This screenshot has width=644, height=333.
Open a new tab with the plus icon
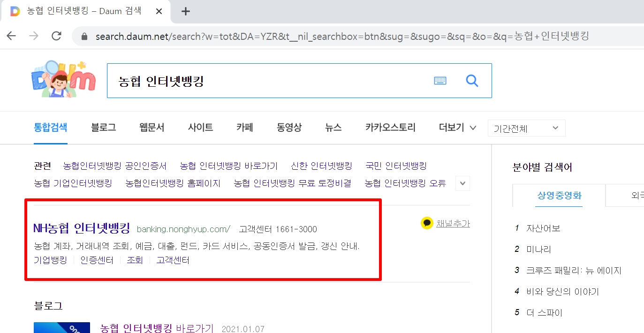click(186, 11)
